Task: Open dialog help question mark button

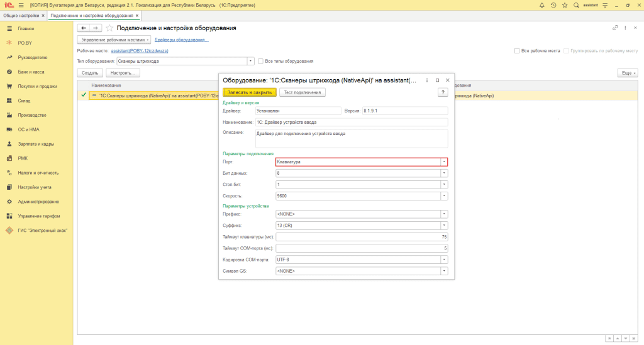Action: tap(442, 92)
